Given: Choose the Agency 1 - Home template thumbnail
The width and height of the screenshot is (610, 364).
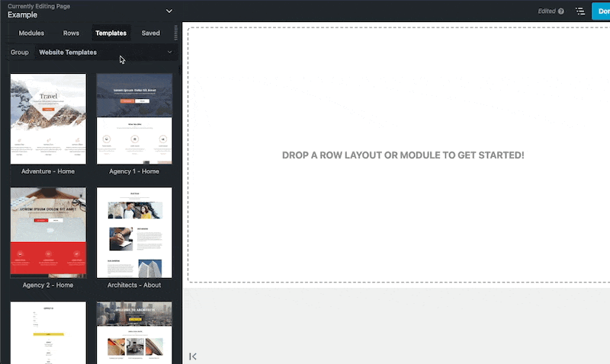Looking at the screenshot, I should click(x=134, y=119).
